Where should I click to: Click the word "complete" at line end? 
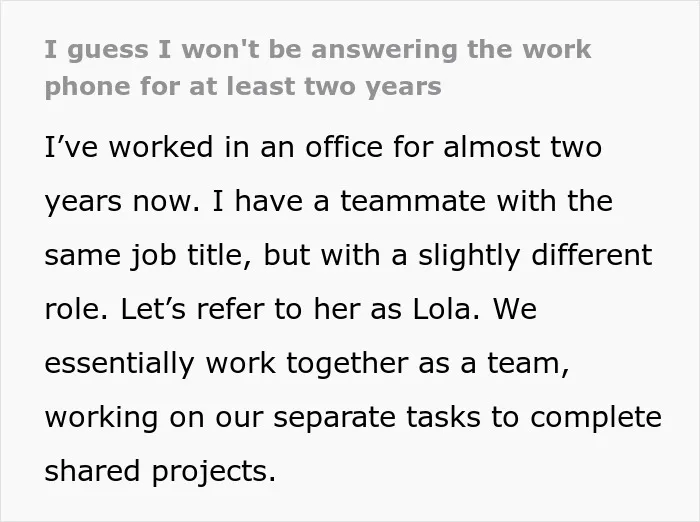596,418
